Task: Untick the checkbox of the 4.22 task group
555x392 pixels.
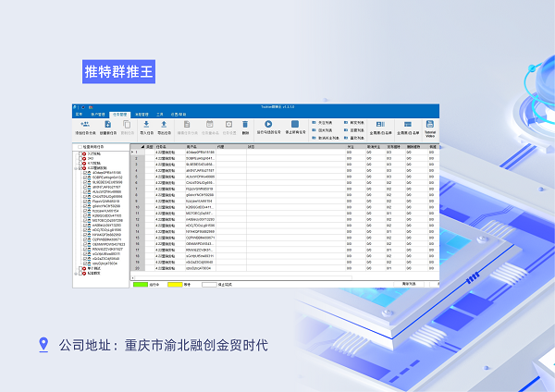Action: [x=80, y=168]
